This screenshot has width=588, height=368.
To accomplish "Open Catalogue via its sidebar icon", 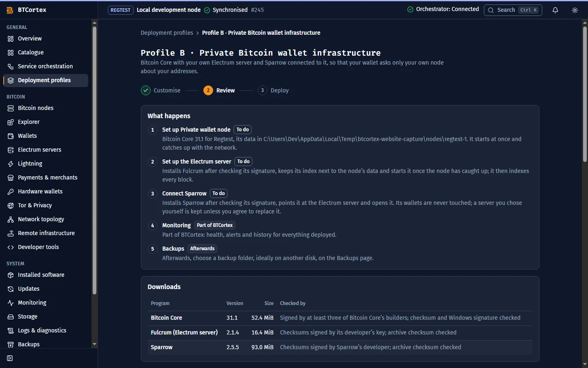I will coord(11,53).
